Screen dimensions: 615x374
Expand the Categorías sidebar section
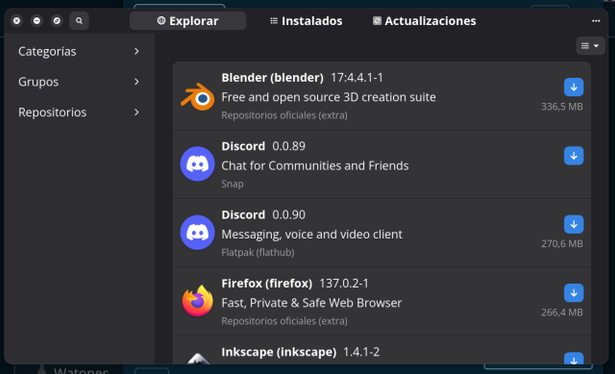pyautogui.click(x=79, y=51)
